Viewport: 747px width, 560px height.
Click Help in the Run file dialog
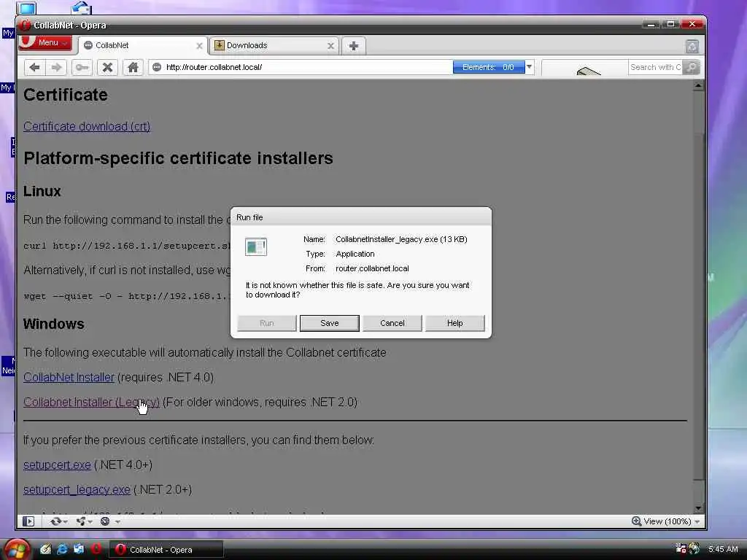click(x=454, y=323)
